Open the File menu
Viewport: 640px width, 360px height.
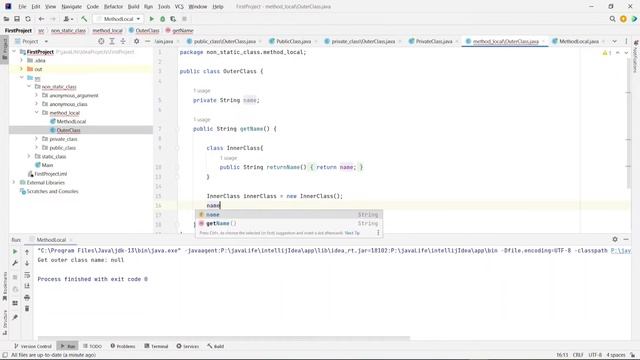pos(22,7)
